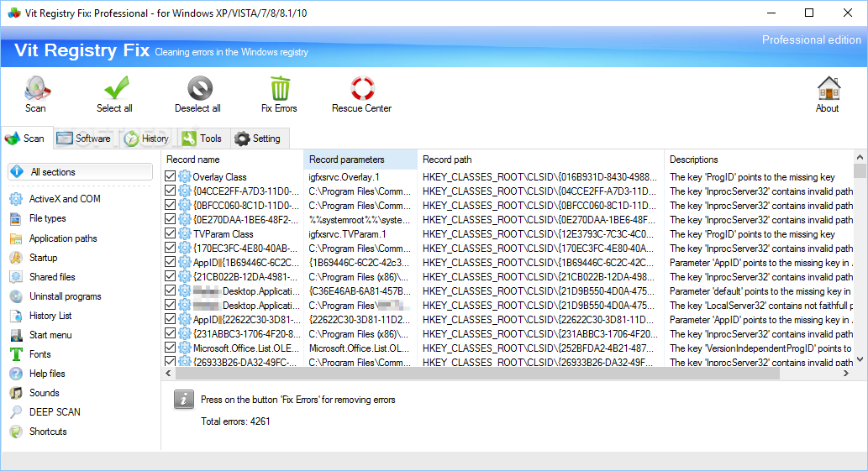This screenshot has width=868, height=471.
Task: Sort by Record parameters column header
Action: (360, 160)
